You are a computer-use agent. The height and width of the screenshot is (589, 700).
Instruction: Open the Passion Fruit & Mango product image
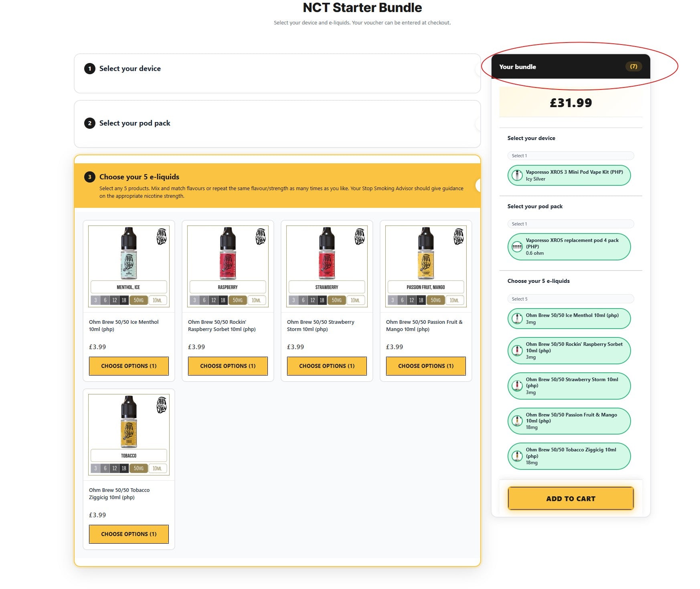click(425, 266)
